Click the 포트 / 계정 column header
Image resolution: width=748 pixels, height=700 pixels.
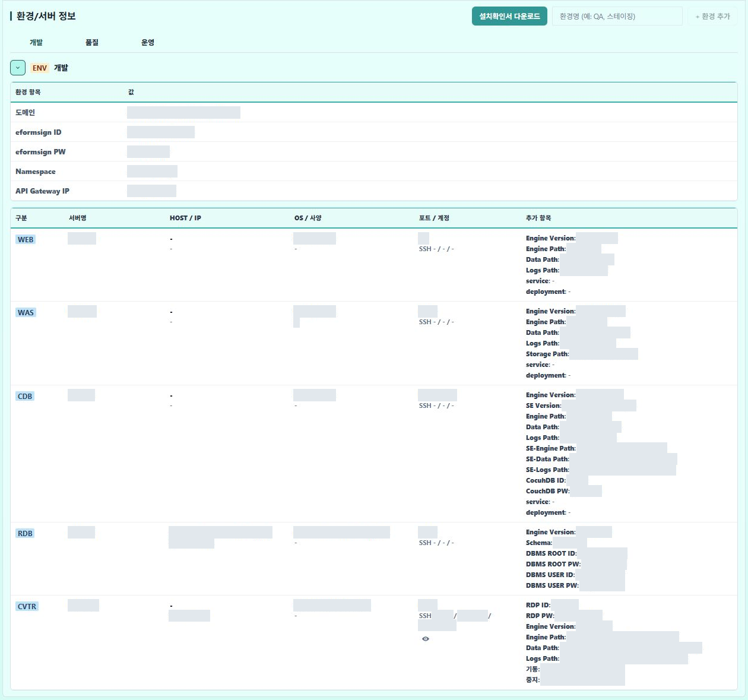coord(434,218)
